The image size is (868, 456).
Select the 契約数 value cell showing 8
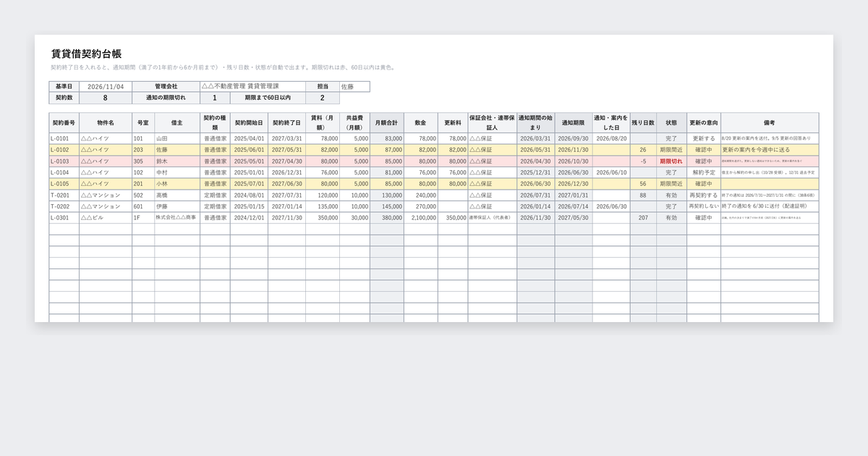(106, 98)
